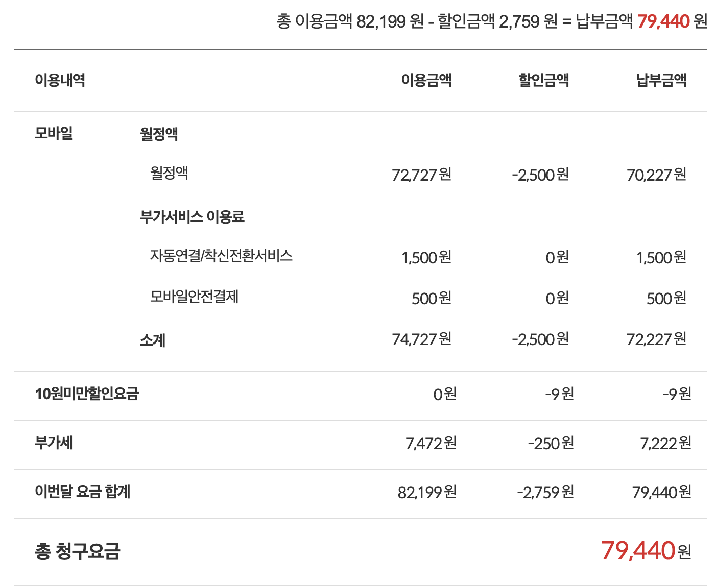Click the 72,727원 monthly fee amount
The height and width of the screenshot is (588, 716).
(421, 175)
